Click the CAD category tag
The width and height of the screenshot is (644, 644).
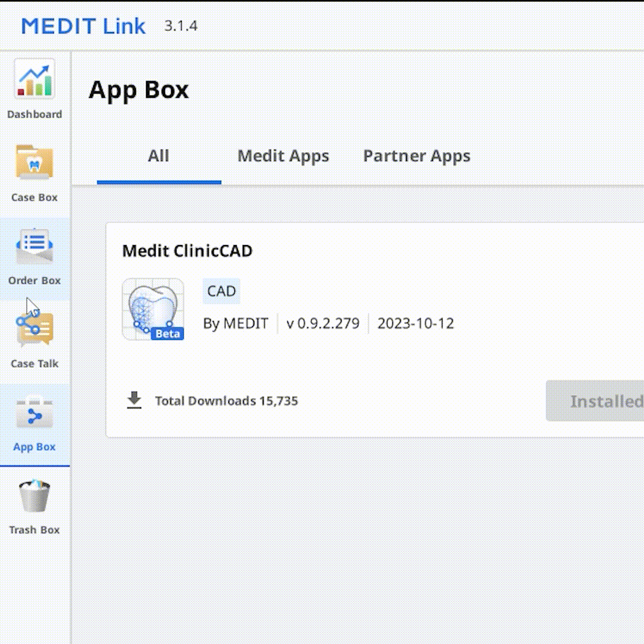click(221, 291)
